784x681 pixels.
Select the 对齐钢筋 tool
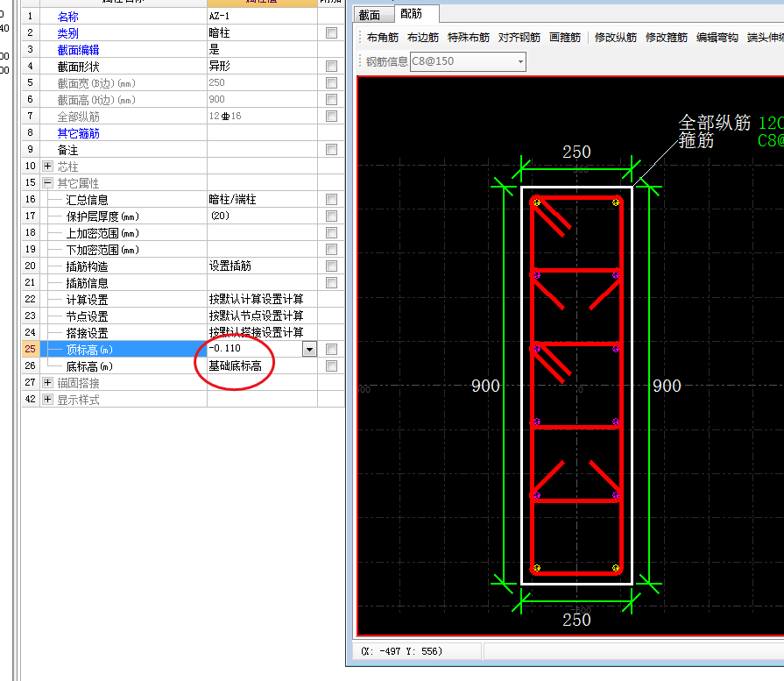(x=519, y=38)
